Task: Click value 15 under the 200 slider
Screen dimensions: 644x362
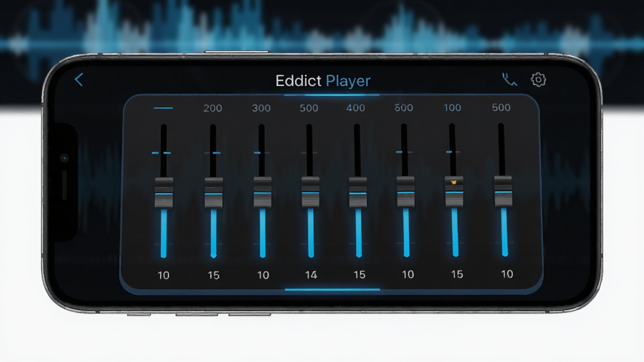Action: pos(214,275)
